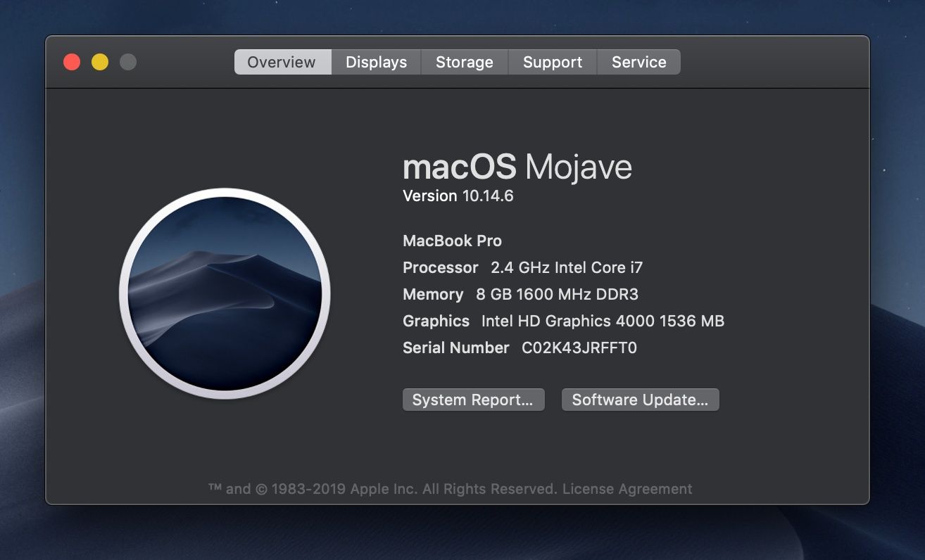Launch Software Update
Screen dimensions: 925x560
coord(640,400)
